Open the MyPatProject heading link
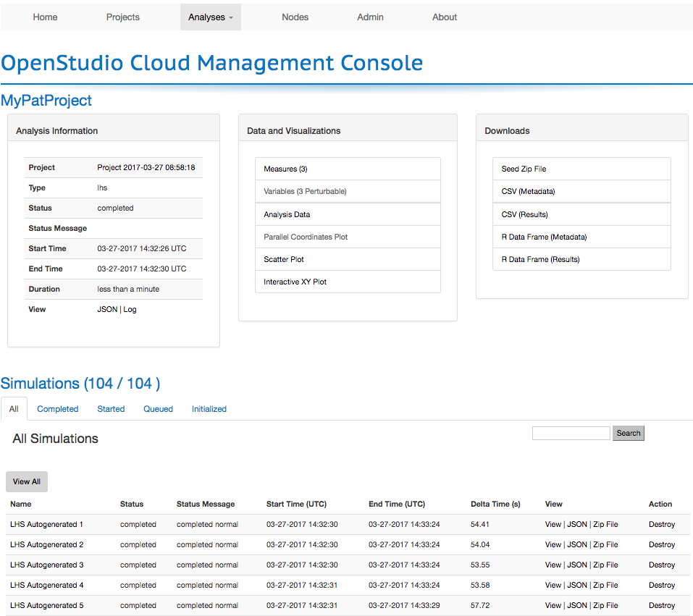 [x=46, y=101]
